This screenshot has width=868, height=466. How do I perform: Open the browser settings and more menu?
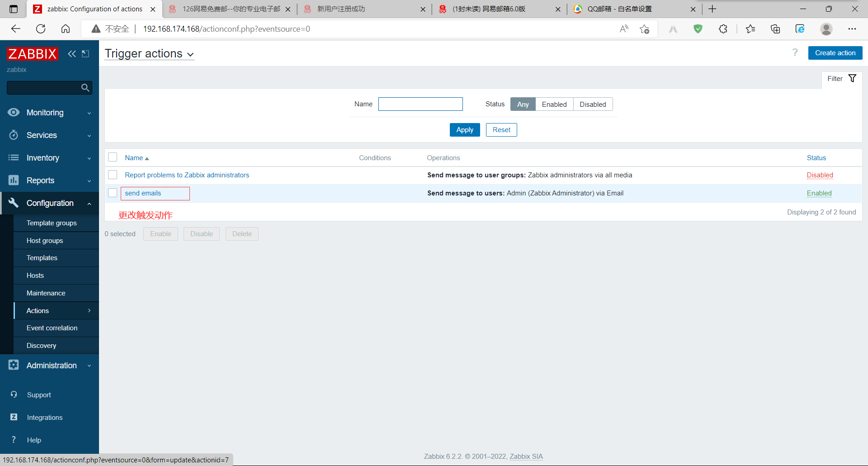tap(852, 29)
